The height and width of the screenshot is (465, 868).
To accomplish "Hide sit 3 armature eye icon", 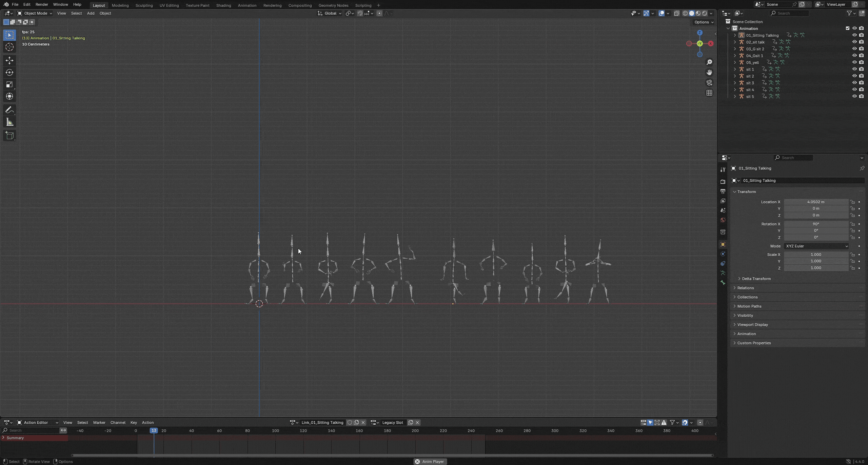I will (854, 83).
